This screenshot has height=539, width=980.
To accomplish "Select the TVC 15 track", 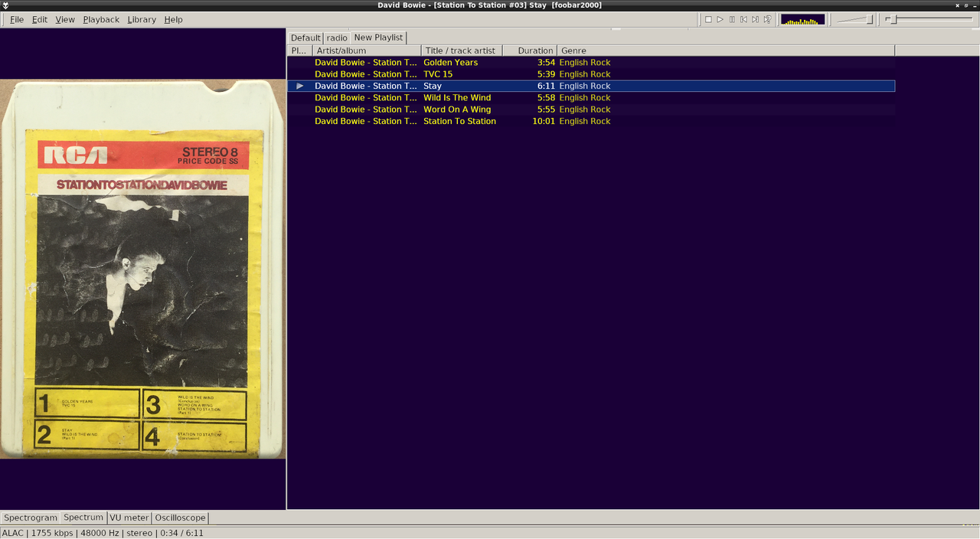I will (591, 74).
